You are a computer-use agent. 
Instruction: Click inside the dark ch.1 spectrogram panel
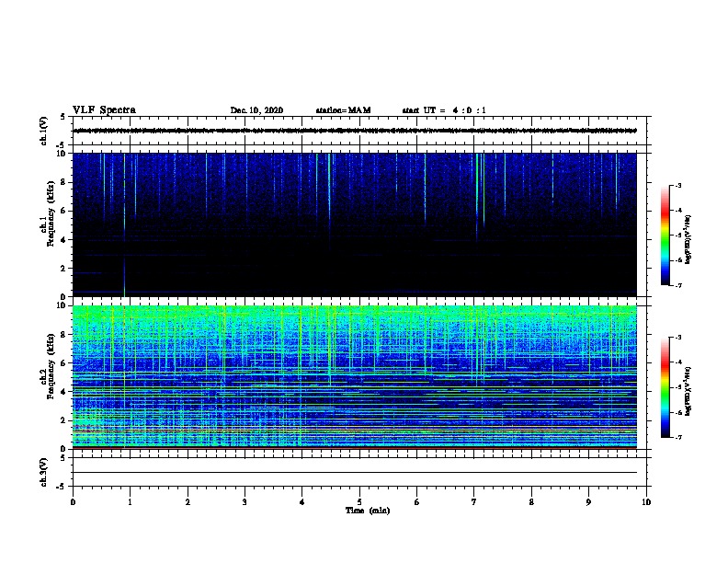pyautogui.click(x=355, y=224)
